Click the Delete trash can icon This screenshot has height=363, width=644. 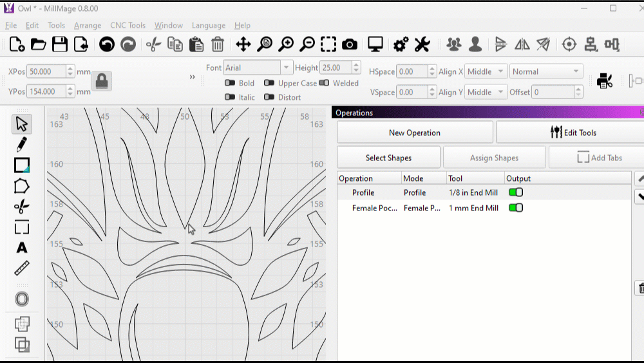pyautogui.click(x=218, y=44)
